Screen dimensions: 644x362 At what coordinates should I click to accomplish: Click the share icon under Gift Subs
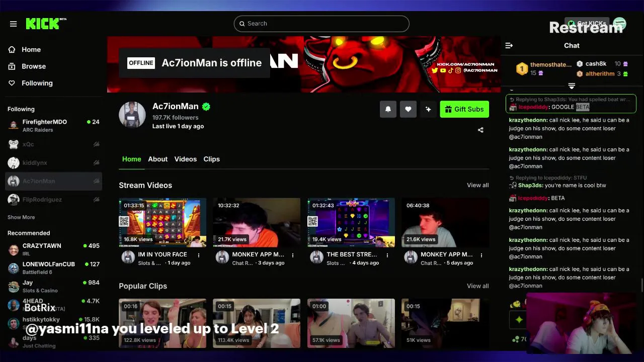click(x=480, y=130)
